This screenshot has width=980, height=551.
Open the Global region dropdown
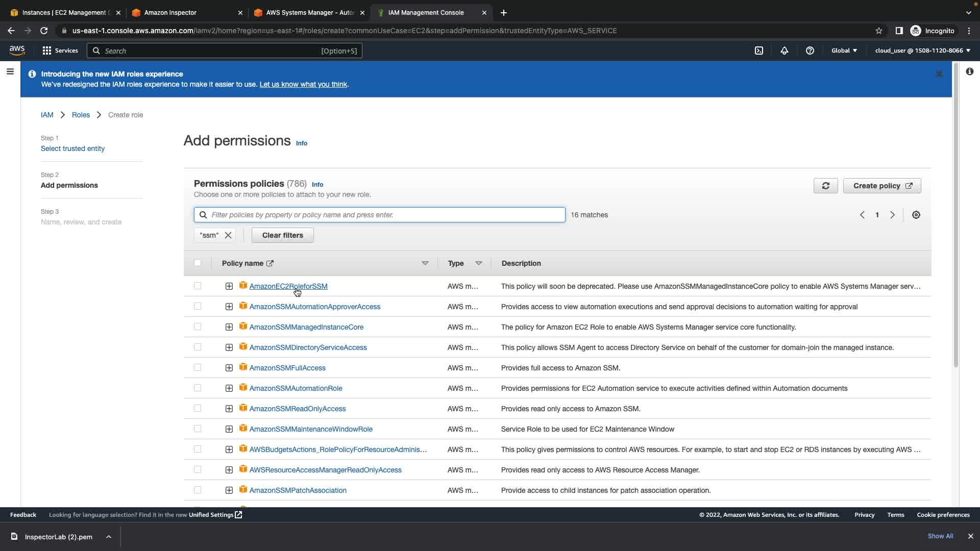point(844,51)
